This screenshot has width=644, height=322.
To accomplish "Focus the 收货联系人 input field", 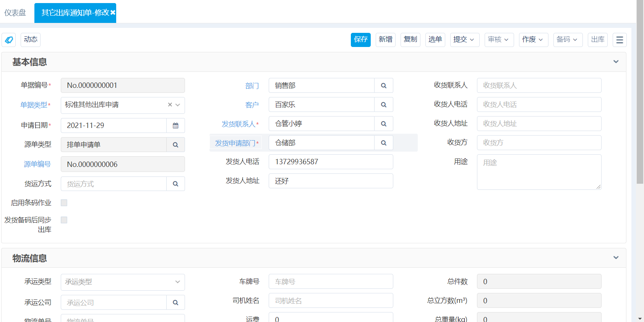I will point(539,86).
